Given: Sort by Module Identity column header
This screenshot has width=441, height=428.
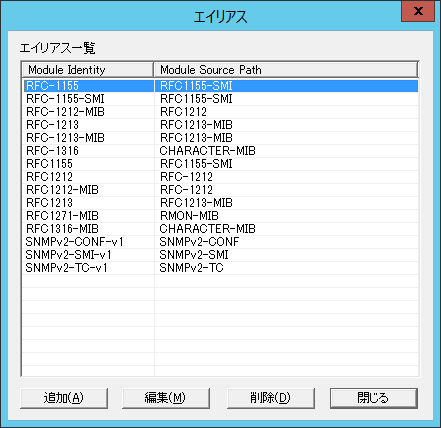Looking at the screenshot, I should (88, 70).
